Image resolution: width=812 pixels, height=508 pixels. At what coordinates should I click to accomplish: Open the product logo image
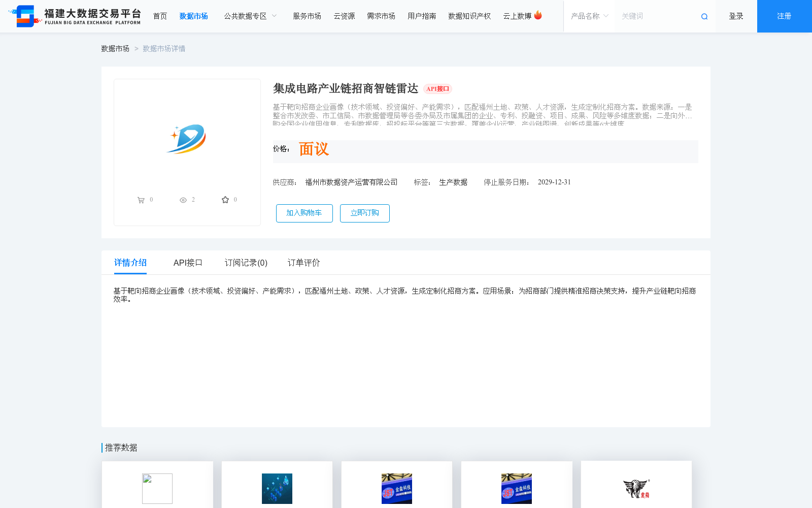tap(187, 139)
